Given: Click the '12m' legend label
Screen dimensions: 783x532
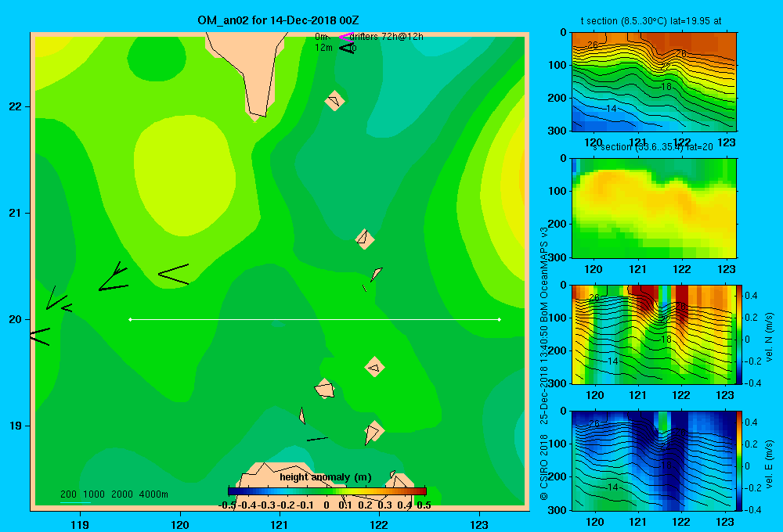Looking at the screenshot, I should coord(323,48).
